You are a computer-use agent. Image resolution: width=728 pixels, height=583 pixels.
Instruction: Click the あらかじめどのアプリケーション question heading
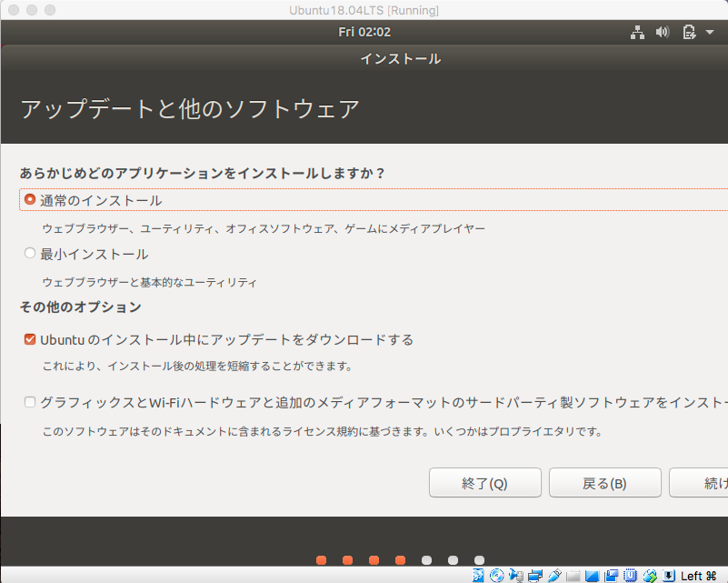202,174
